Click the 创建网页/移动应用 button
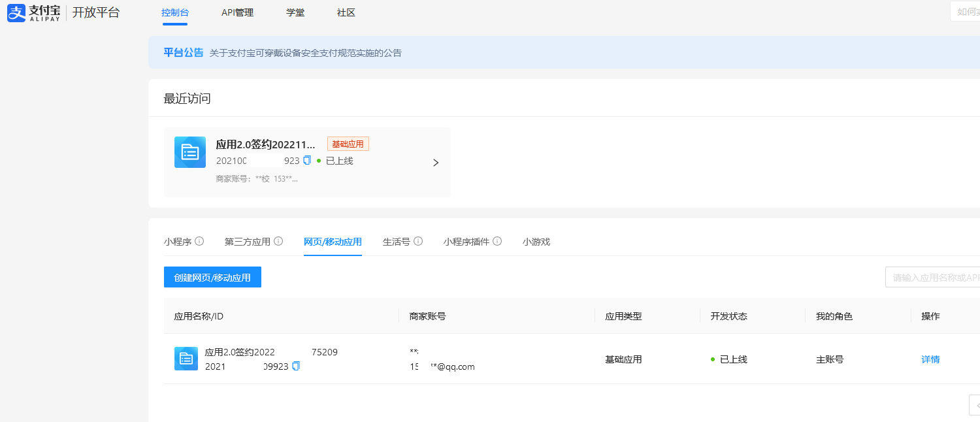This screenshot has width=980, height=422. pyautogui.click(x=212, y=277)
